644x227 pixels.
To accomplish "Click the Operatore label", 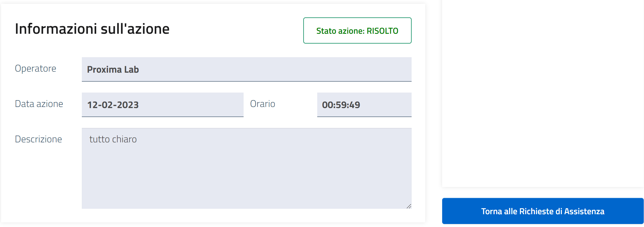I will pyautogui.click(x=35, y=69).
